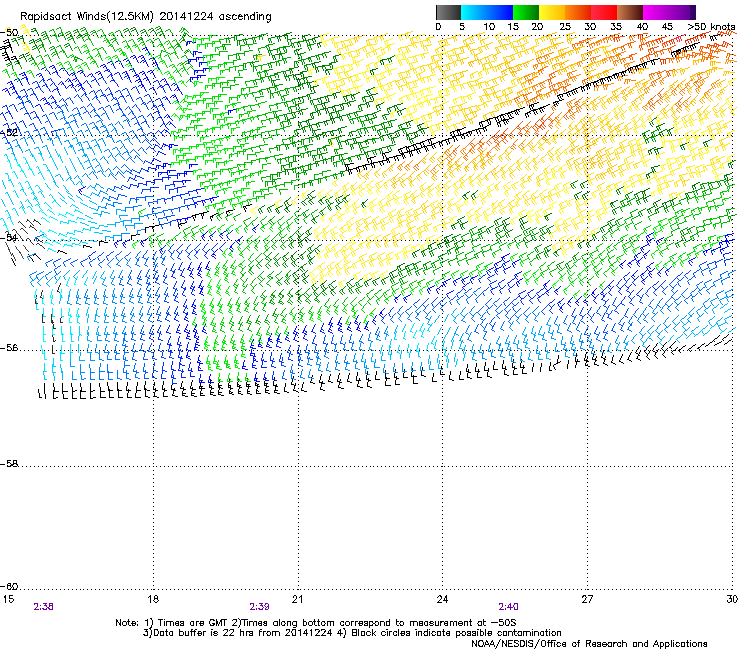Viewport: 740px width, 650px height.
Task: Click the longitude label '21'
Action: tap(297, 599)
